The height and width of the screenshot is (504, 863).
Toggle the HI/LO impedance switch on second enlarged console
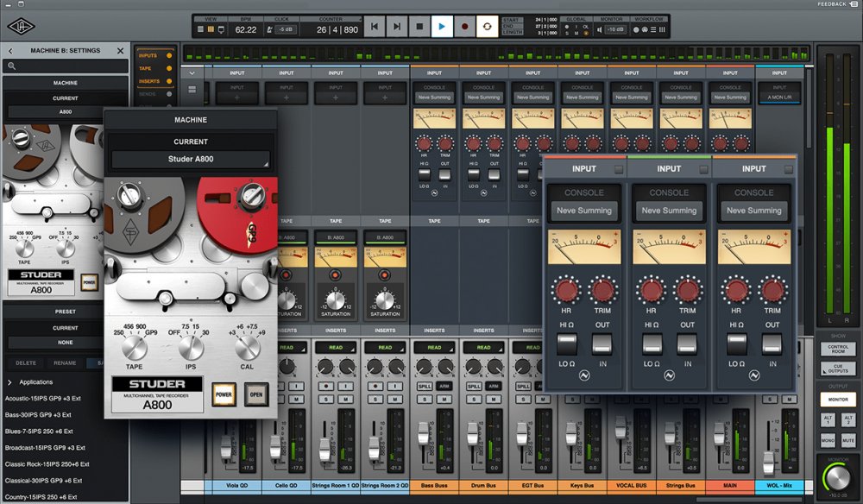(x=652, y=343)
